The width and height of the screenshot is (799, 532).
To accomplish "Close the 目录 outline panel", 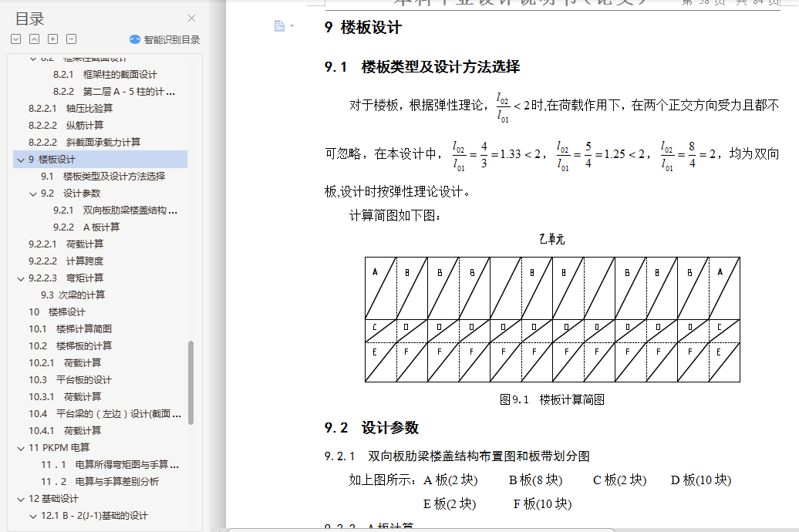I will pyautogui.click(x=191, y=19).
